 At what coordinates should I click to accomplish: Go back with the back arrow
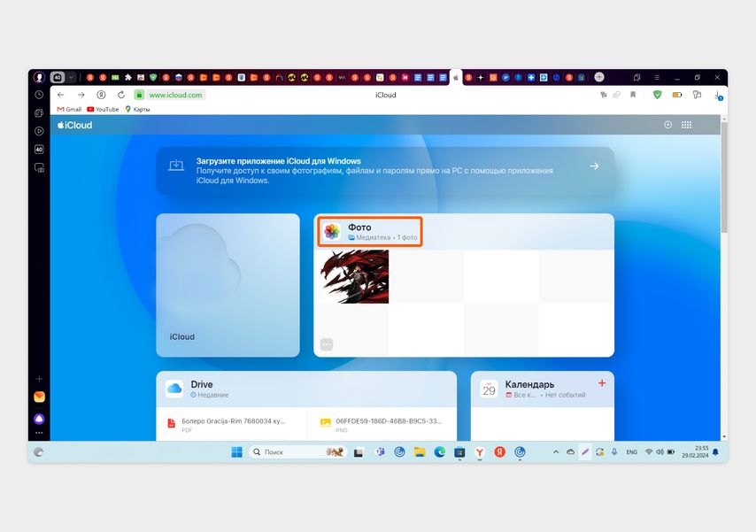click(x=61, y=95)
